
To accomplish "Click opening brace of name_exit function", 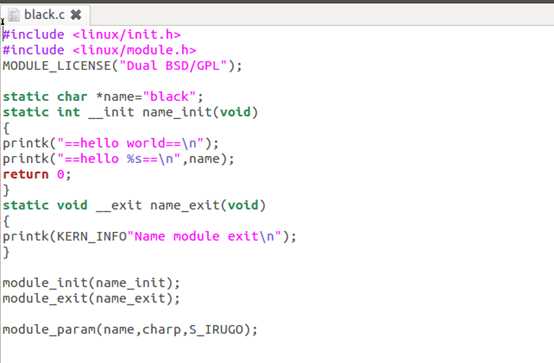I will 6,221.
